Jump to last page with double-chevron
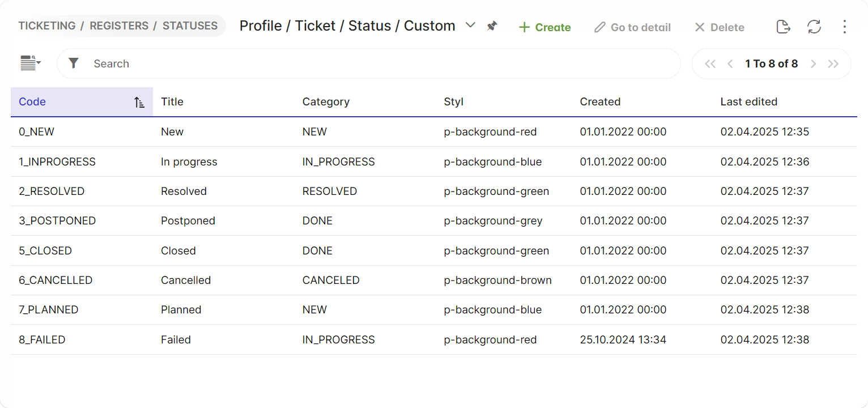868x408 pixels. (833, 63)
